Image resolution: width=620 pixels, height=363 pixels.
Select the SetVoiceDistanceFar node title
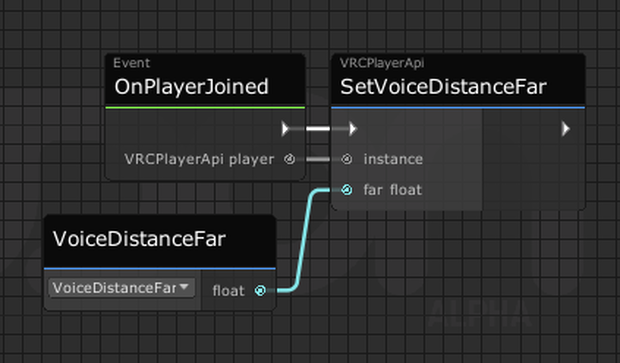(x=444, y=87)
